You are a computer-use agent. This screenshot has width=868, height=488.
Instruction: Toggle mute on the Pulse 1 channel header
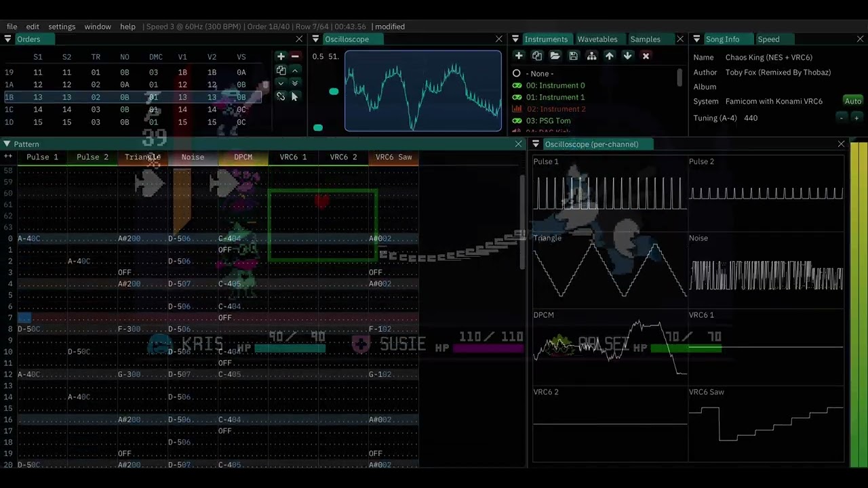(42, 157)
